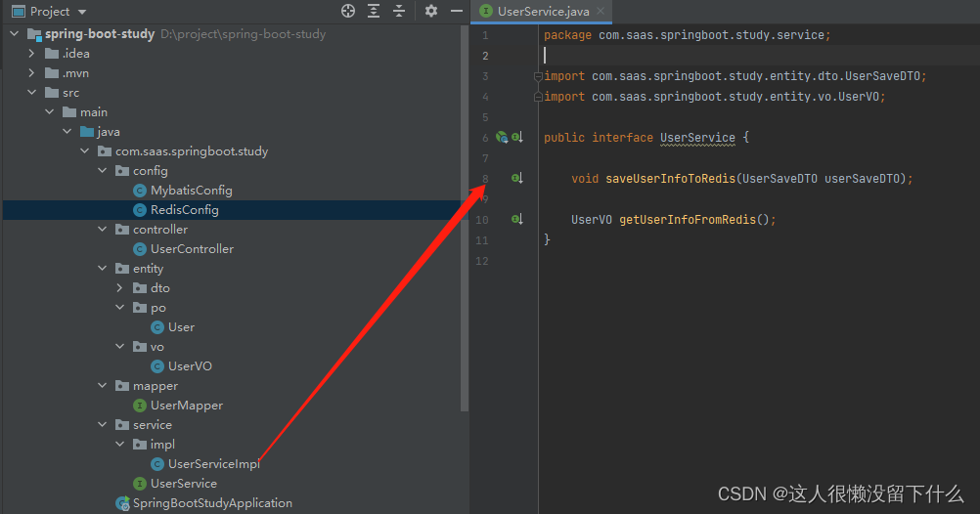The width and height of the screenshot is (980, 514).
Task: Collapse the mapper package
Action: click(x=102, y=386)
